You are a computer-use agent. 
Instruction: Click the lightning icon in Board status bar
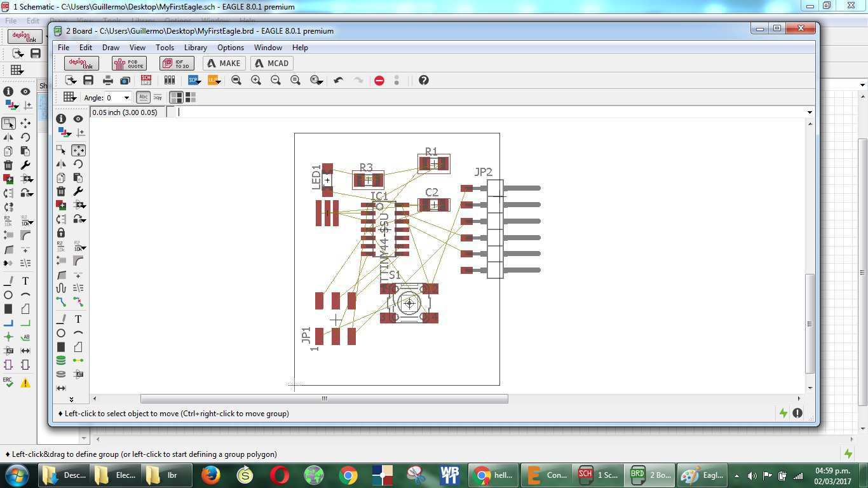tap(783, 413)
